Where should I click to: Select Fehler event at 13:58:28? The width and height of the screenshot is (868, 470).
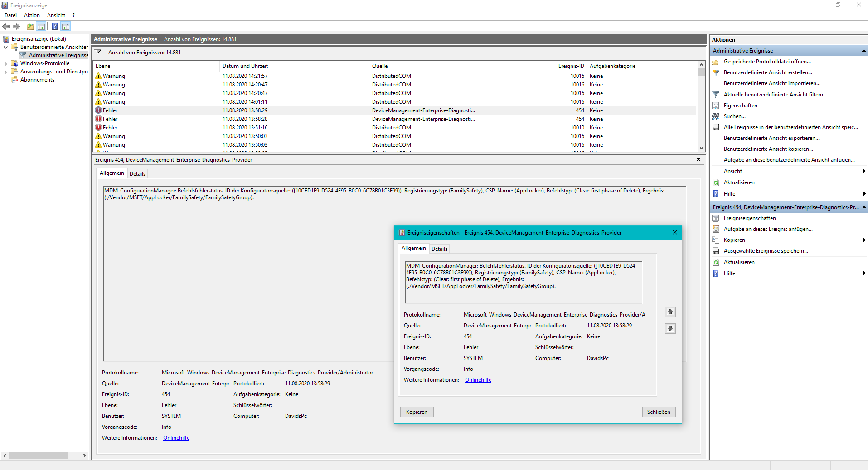(395, 119)
